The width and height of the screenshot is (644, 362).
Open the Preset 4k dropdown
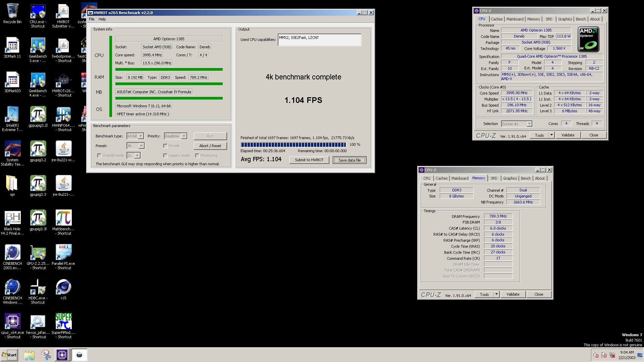(136, 146)
